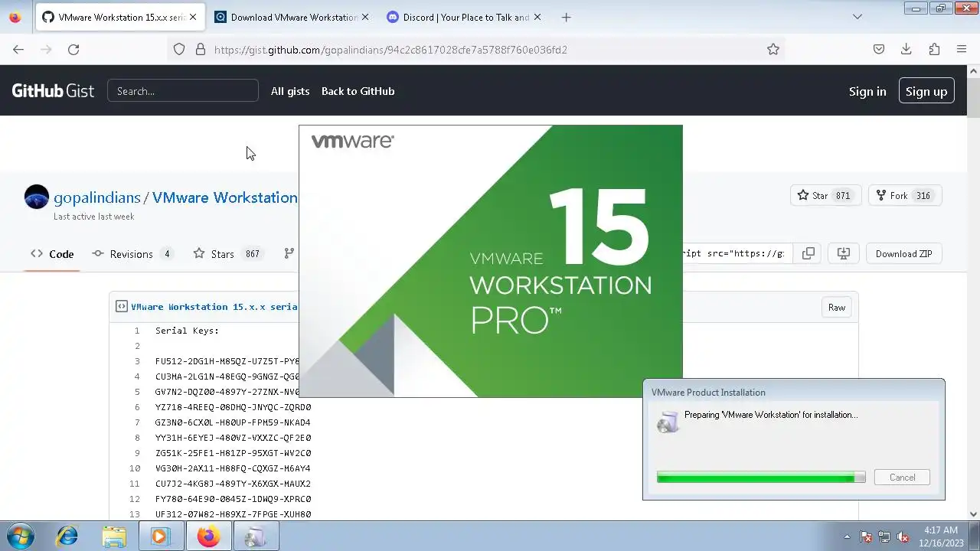This screenshot has height=551, width=980.
Task: Click the Sign in link
Action: (867, 91)
